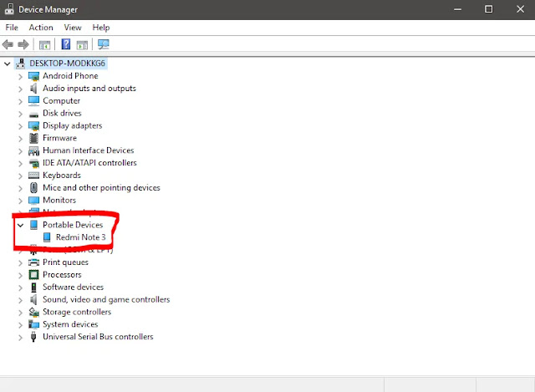Open the Help menu
Viewport: 535px width, 392px height.
click(x=101, y=28)
